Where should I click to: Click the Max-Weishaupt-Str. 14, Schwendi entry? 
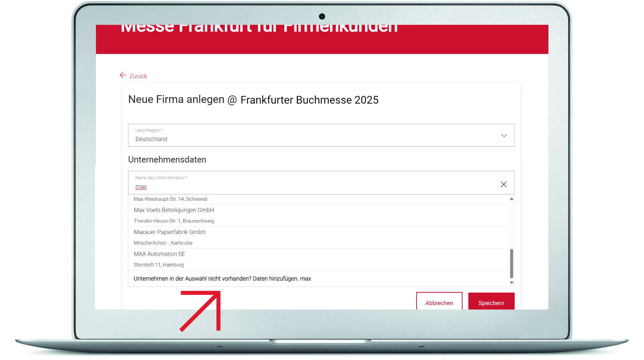click(170, 199)
